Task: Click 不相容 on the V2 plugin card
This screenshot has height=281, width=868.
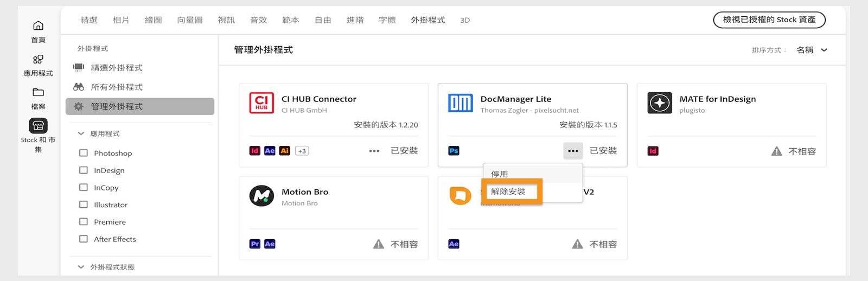Action: pyautogui.click(x=603, y=244)
